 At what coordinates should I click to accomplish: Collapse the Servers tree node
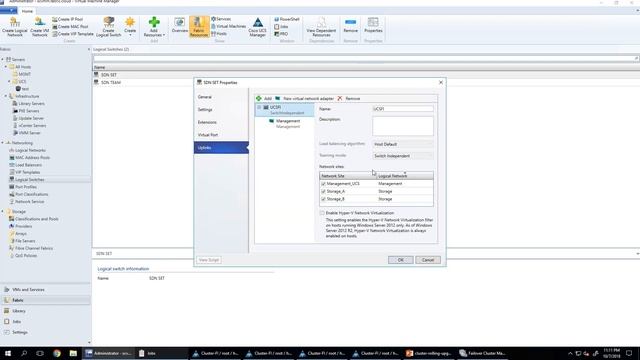coord(3,60)
